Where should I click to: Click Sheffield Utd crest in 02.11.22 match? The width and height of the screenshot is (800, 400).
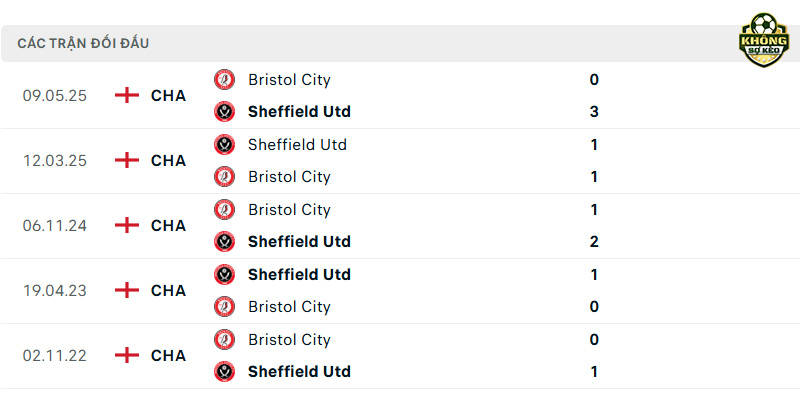pyautogui.click(x=224, y=371)
